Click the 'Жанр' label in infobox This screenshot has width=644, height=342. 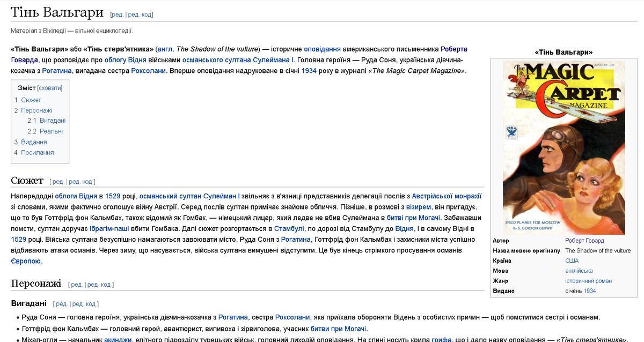[x=500, y=281]
